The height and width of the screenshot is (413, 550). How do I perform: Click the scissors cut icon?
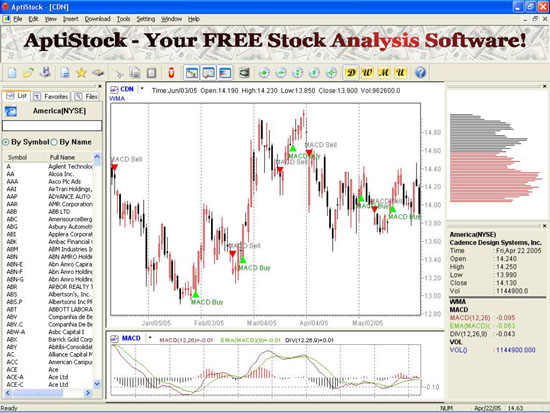click(119, 73)
